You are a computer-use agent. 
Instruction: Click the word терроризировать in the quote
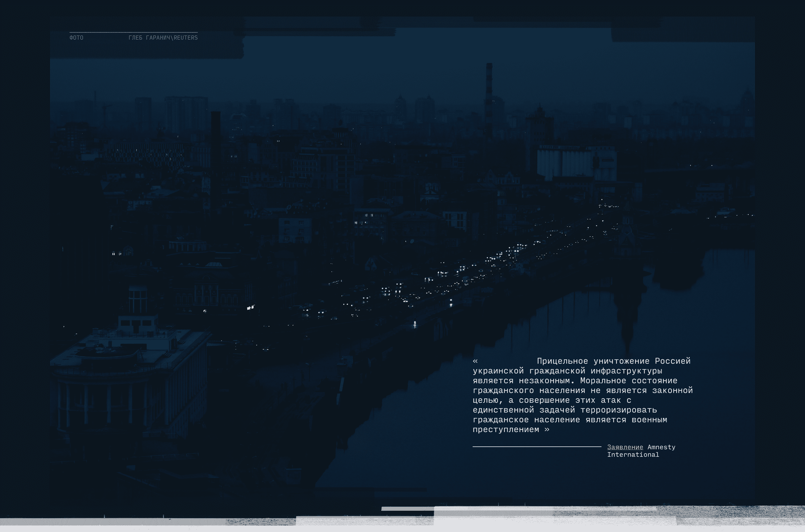pos(619,410)
